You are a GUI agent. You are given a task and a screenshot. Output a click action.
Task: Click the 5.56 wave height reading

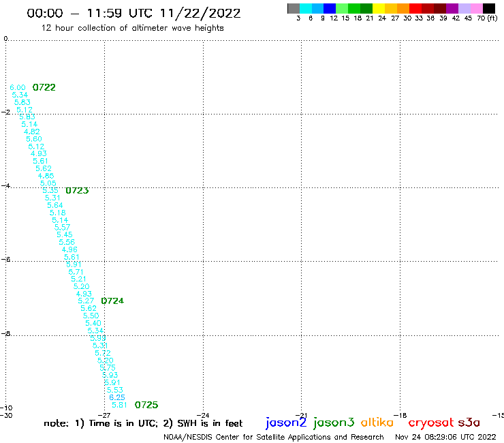pyautogui.click(x=67, y=242)
